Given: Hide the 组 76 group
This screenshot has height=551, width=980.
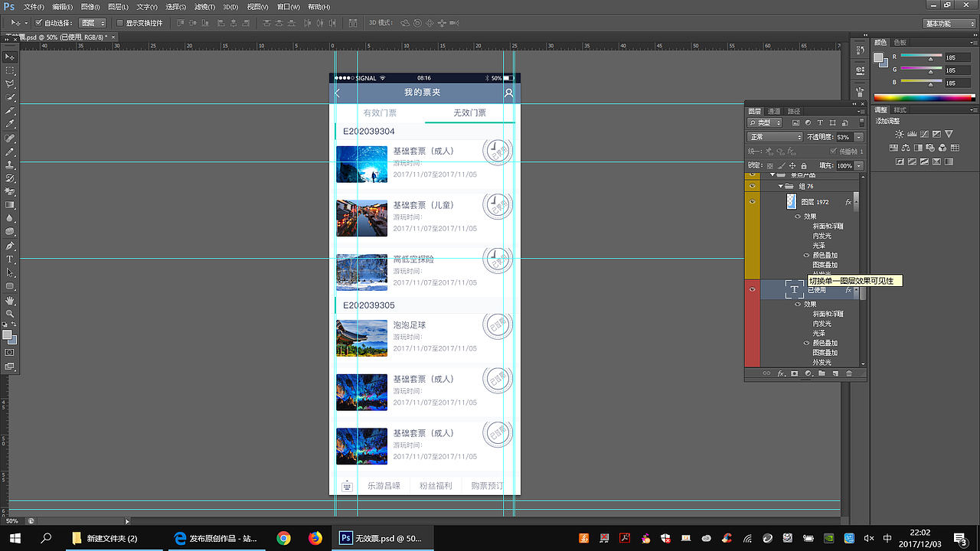Looking at the screenshot, I should pos(752,186).
